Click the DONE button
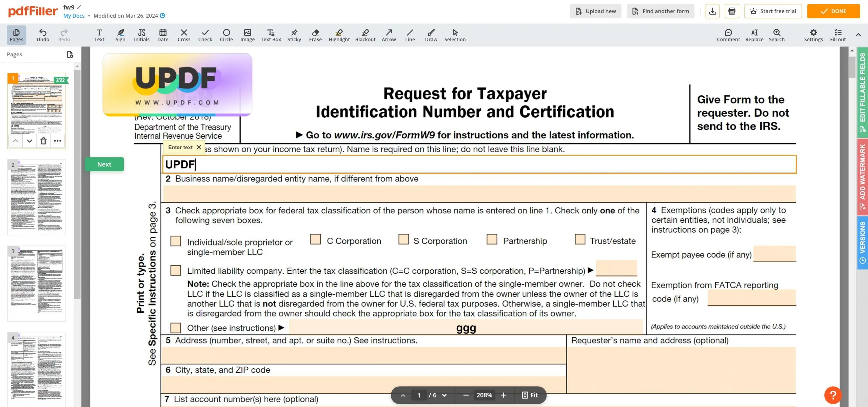 (x=833, y=11)
